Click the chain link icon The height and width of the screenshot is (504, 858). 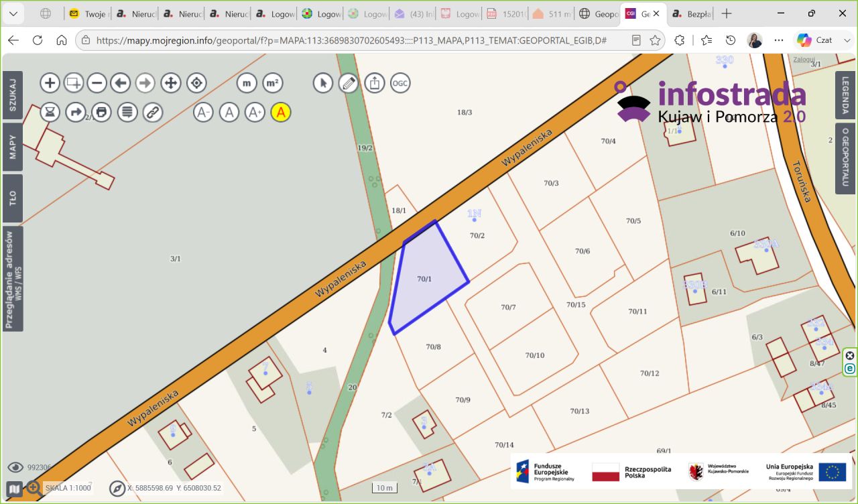point(154,112)
